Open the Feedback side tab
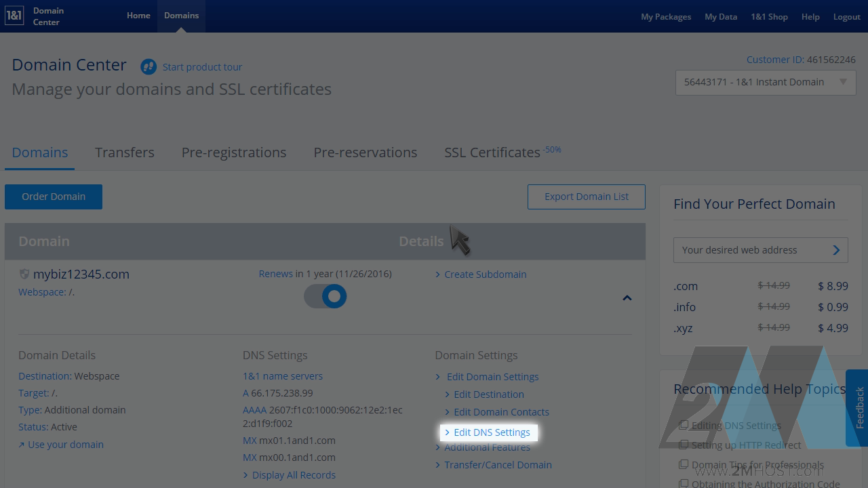 click(858, 408)
